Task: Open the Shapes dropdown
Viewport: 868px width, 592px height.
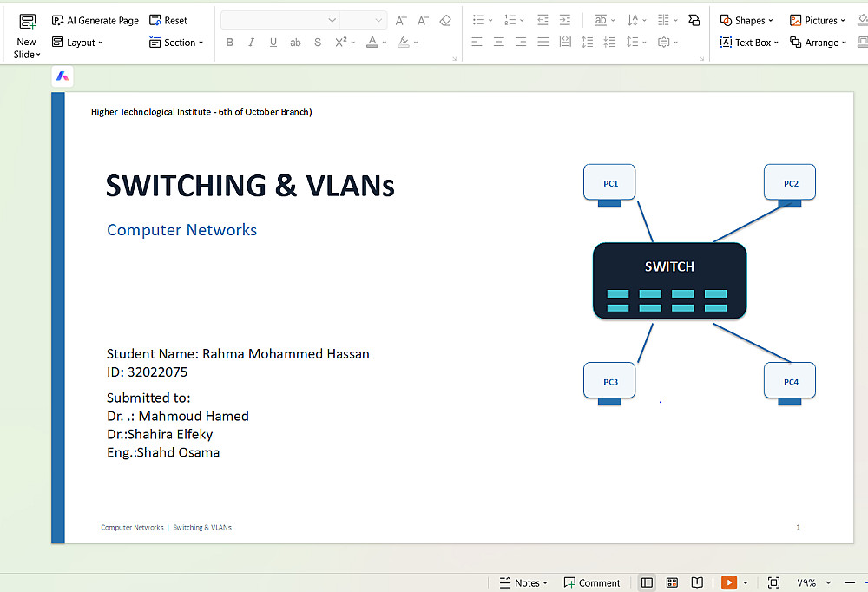Action: click(x=746, y=21)
